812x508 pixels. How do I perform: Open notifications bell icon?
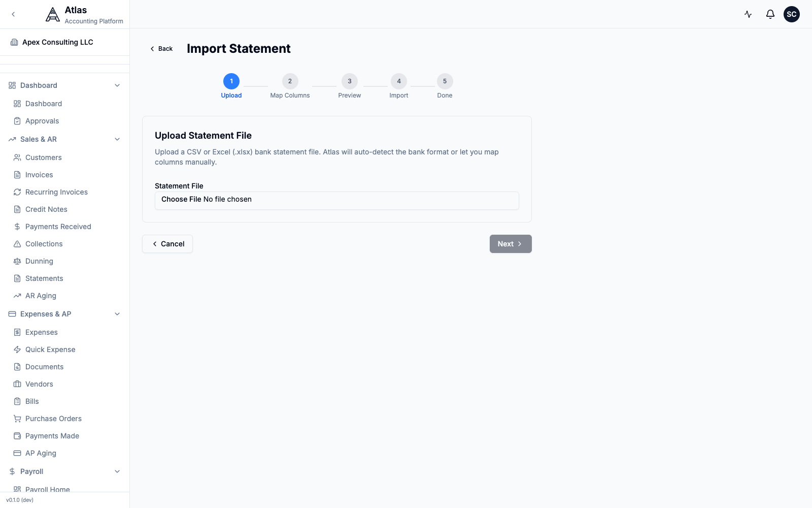pos(770,14)
